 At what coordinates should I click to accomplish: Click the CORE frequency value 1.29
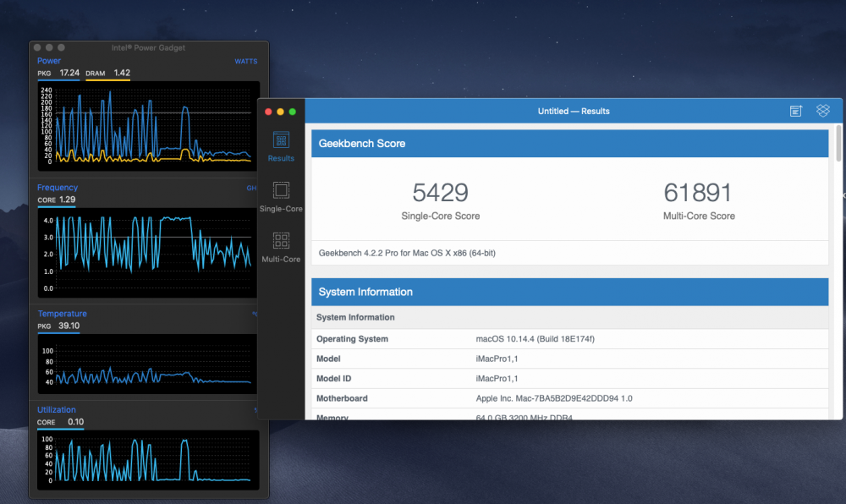(x=67, y=200)
